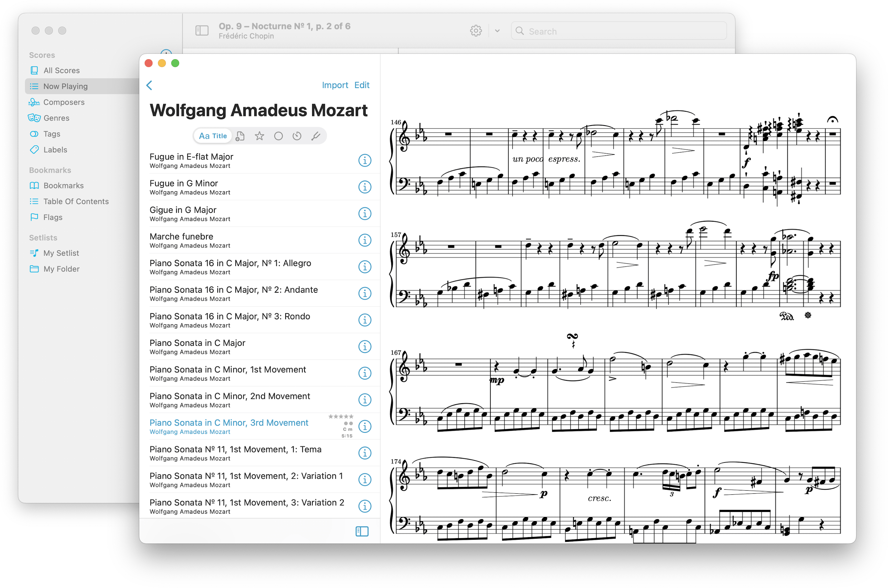
Task: Open info for Gigue in G Major
Action: click(365, 214)
